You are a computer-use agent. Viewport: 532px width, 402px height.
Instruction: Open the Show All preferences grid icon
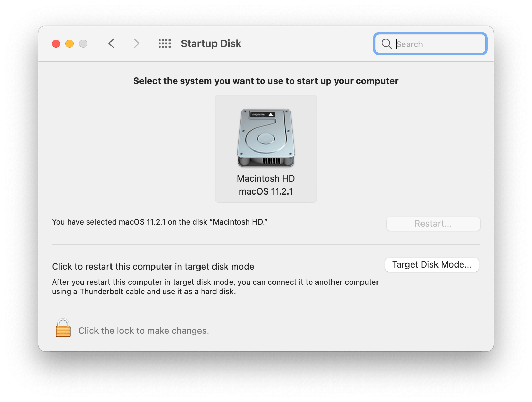pos(164,43)
